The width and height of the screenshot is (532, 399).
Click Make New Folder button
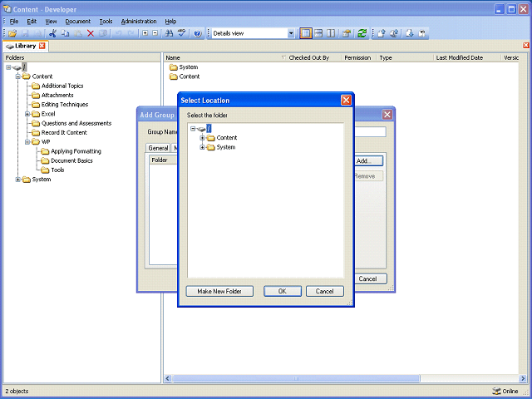tap(219, 291)
